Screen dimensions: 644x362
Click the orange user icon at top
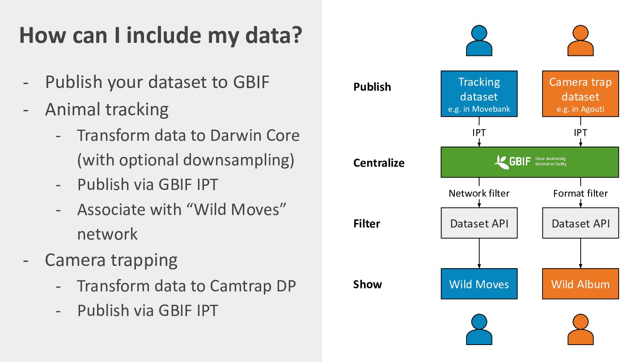point(580,40)
